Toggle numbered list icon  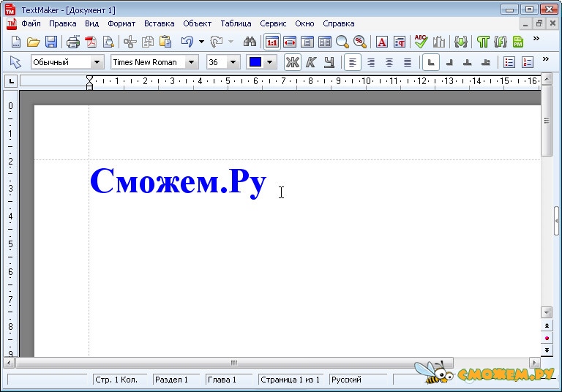527,62
